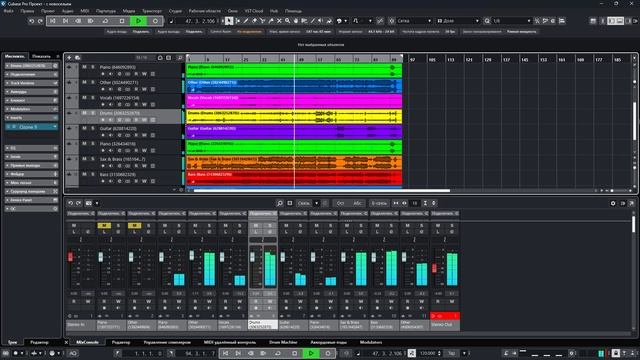Click Undo in the MixConsole toolbar
Viewport: 640px width, 360px height.
71,203
